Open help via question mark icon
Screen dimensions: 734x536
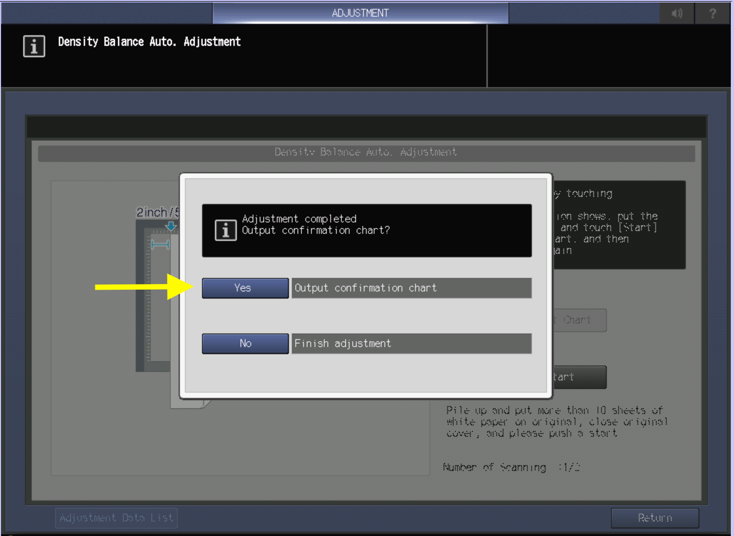click(x=712, y=13)
